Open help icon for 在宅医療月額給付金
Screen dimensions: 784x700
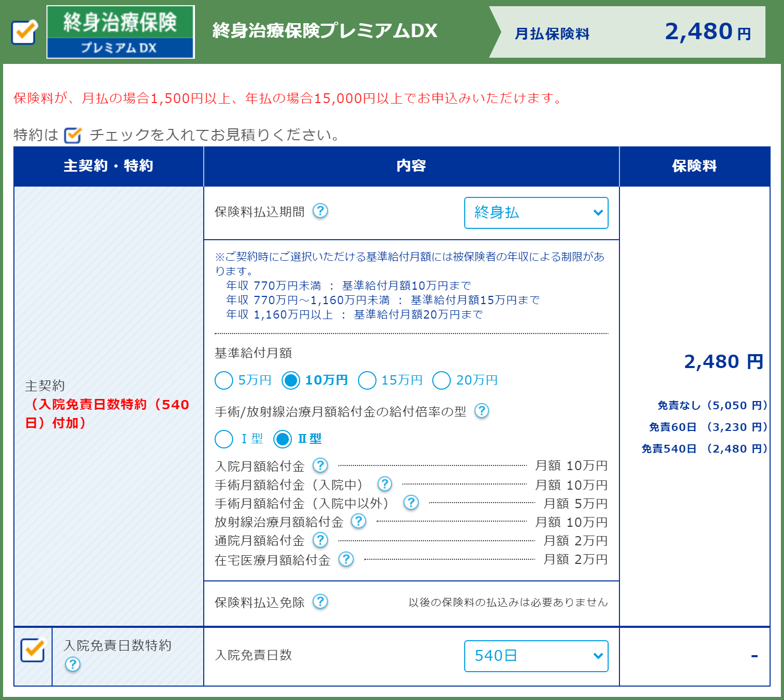(346, 559)
